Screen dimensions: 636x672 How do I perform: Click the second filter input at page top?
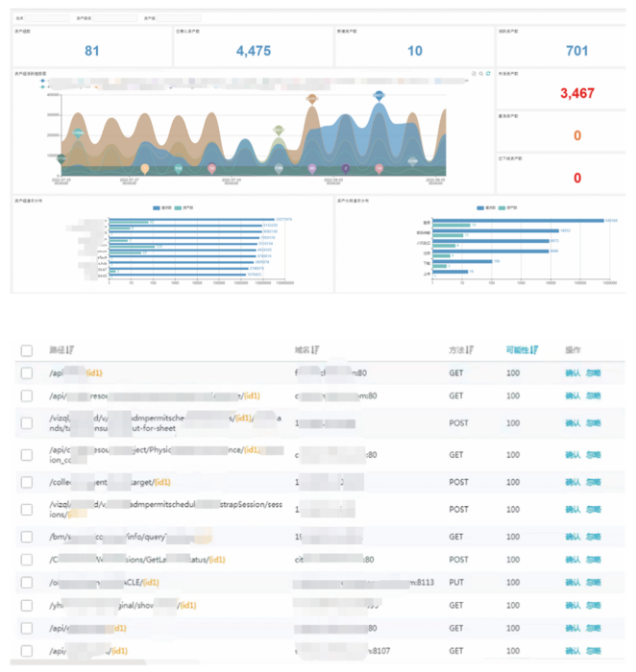pyautogui.click(x=114, y=18)
